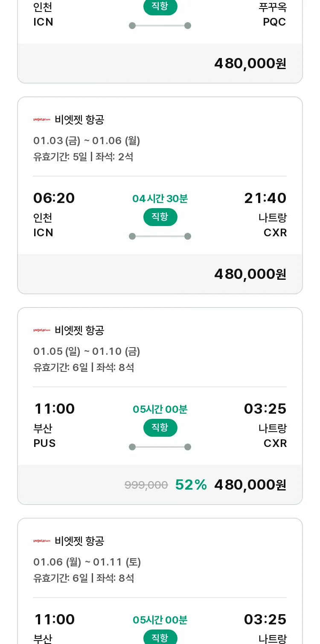This screenshot has width=320, height=644.
Task: Open date range 01.06 (월) ~ 01.11 (토)
Action: [x=87, y=562]
